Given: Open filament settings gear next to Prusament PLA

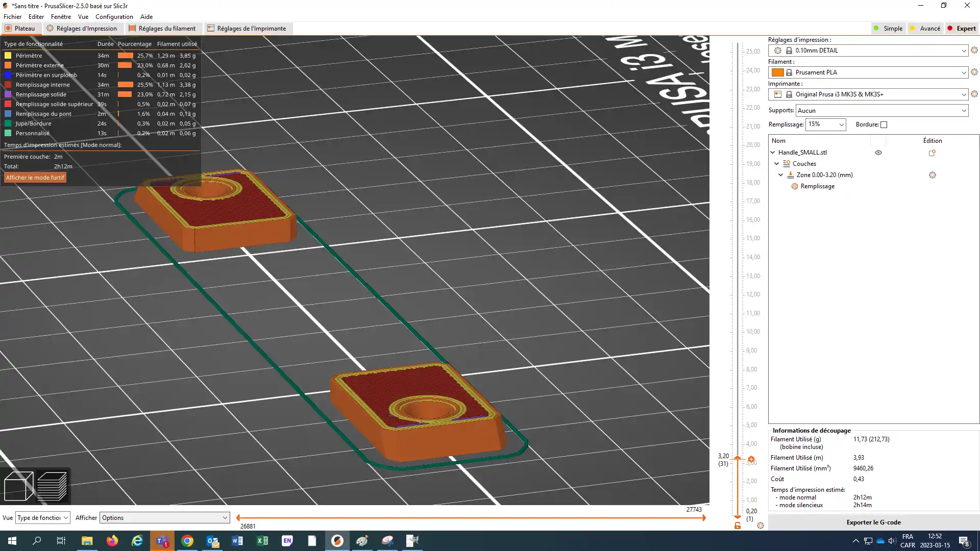Looking at the screenshot, I should (974, 72).
